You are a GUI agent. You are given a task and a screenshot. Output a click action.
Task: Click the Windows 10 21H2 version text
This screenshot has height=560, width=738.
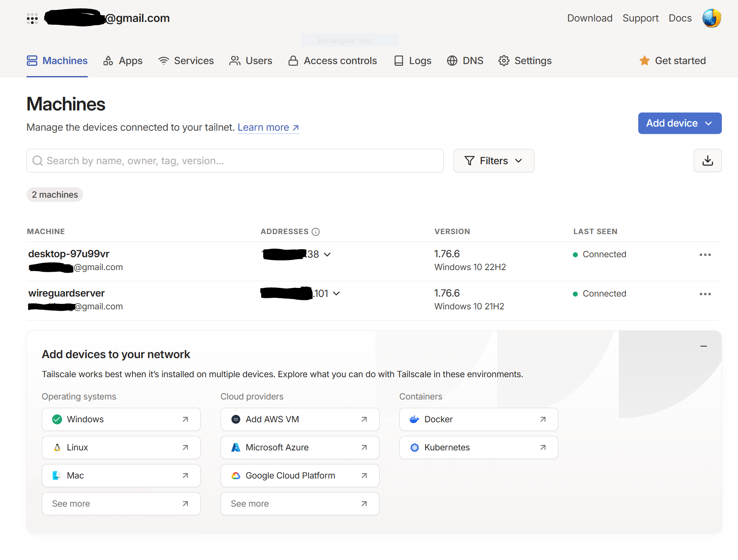pyautogui.click(x=469, y=306)
